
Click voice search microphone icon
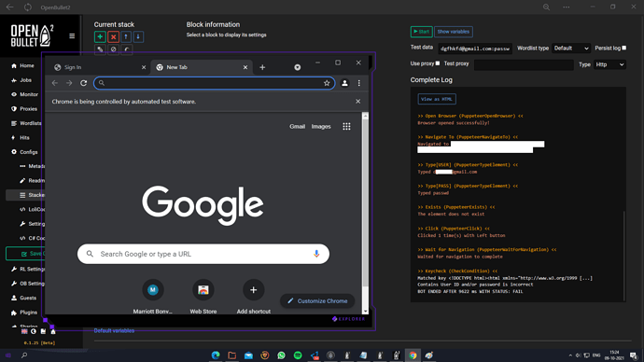click(316, 254)
